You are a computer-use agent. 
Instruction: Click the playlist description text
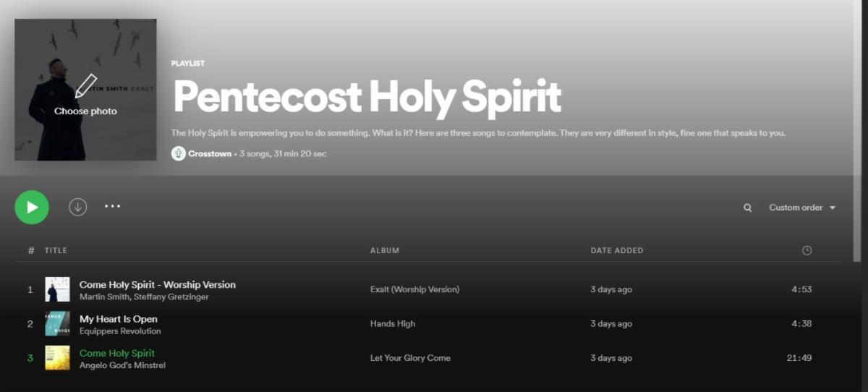tap(477, 133)
